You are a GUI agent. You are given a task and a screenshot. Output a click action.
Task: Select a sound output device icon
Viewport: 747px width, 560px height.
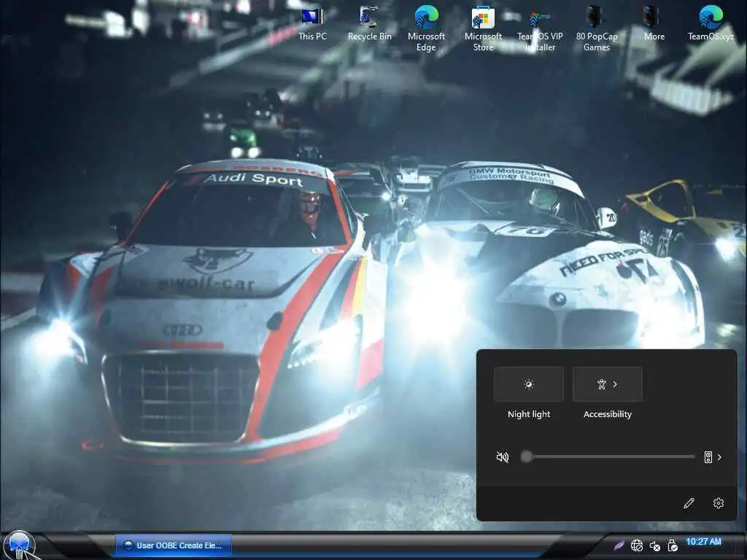[x=708, y=457]
